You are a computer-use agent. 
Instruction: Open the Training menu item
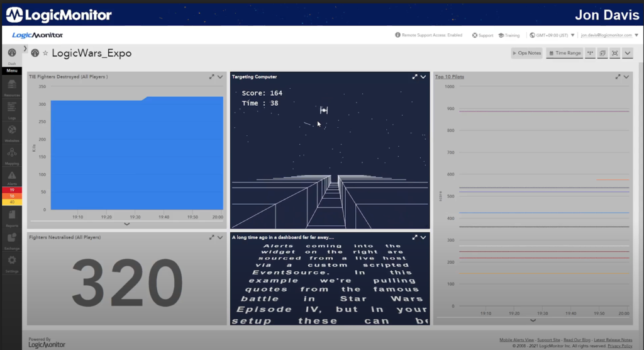click(x=509, y=35)
